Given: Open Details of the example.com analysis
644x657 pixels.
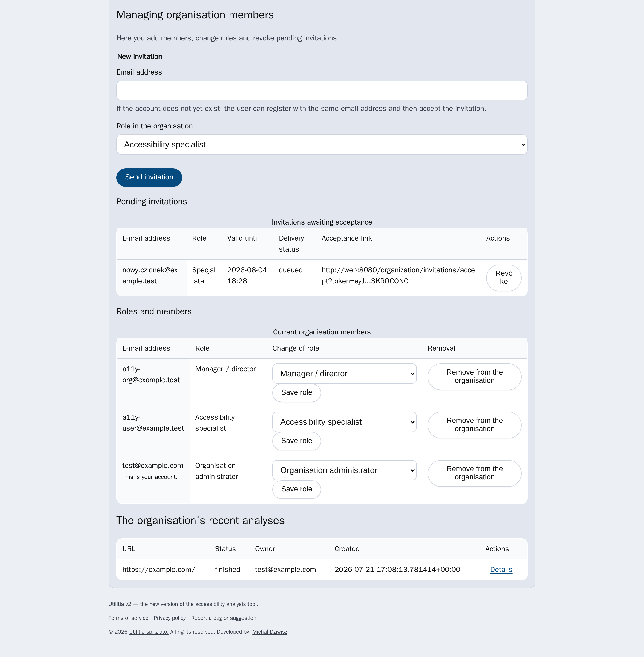Looking at the screenshot, I should click(501, 570).
